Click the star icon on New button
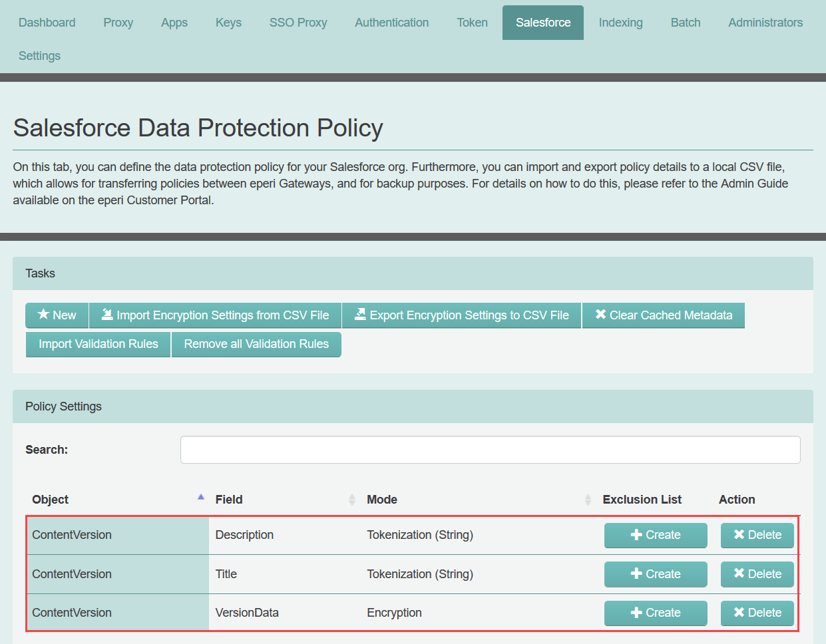The width and height of the screenshot is (826, 644). [x=43, y=314]
